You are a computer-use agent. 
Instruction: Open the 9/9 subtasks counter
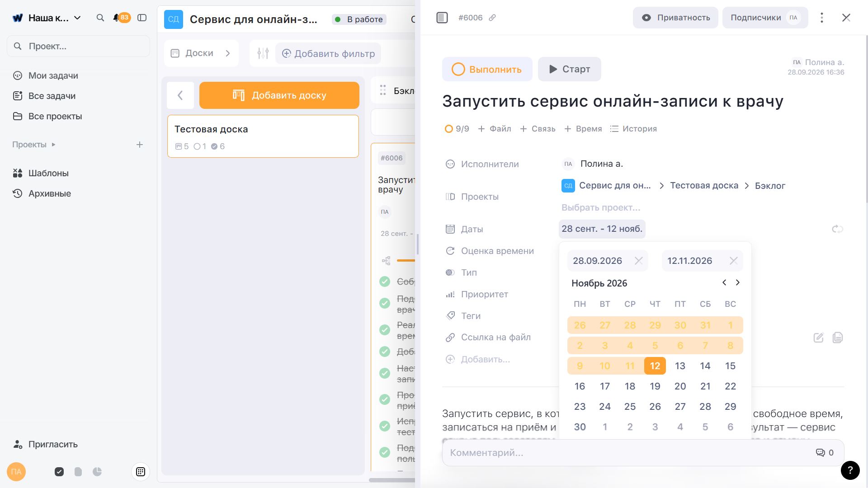click(x=457, y=129)
